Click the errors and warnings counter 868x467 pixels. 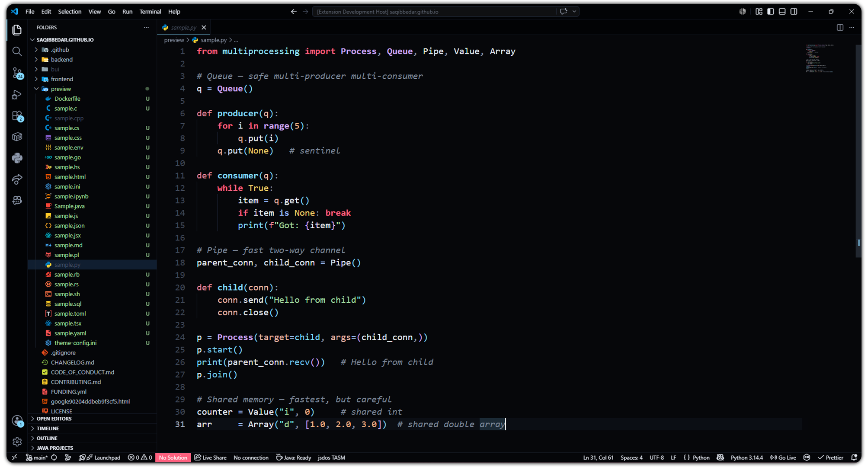coord(140,457)
